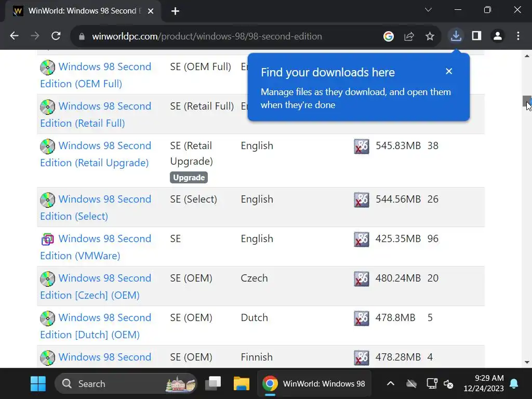Click the Chrome WinWorld taskbar button
This screenshot has width=532, height=399.
pos(314,384)
